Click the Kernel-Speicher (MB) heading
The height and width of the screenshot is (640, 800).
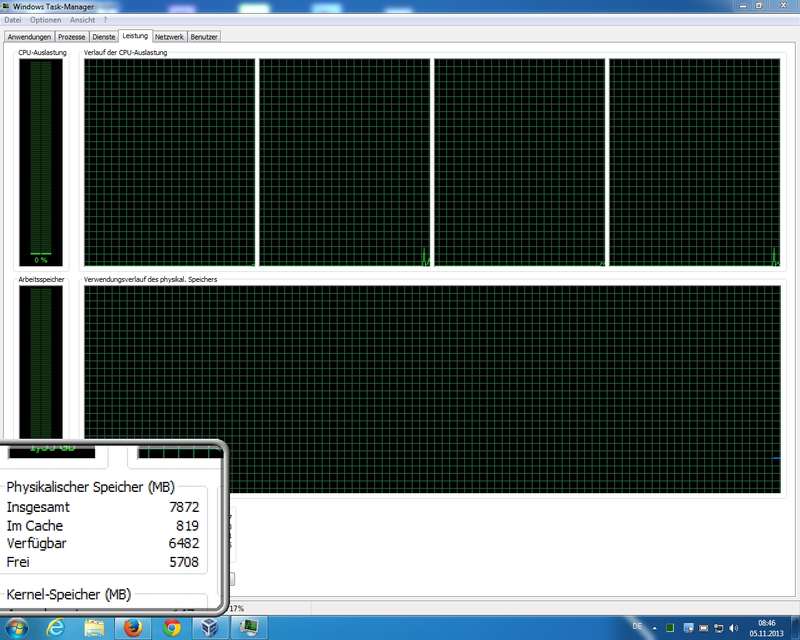point(68,595)
